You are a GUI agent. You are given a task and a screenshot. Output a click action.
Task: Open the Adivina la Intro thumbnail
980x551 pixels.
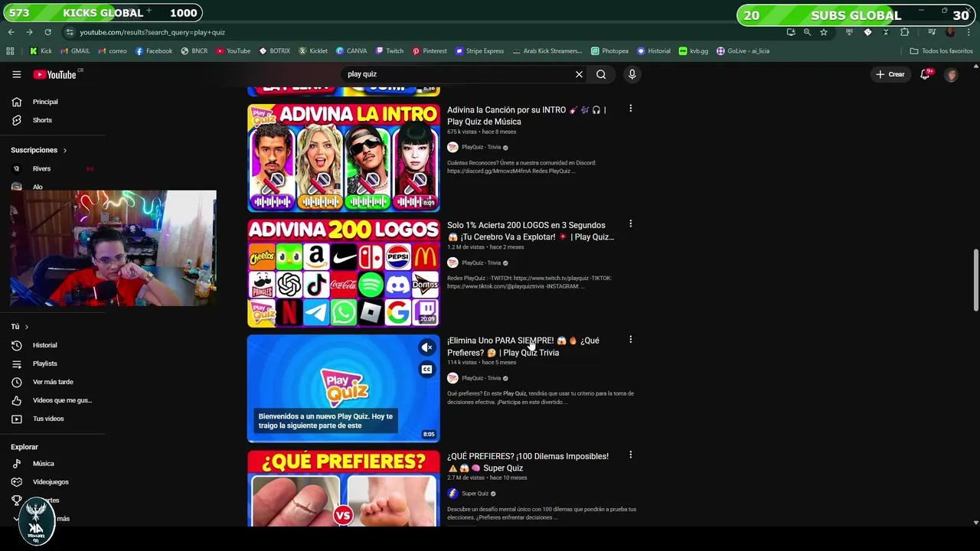(x=343, y=158)
